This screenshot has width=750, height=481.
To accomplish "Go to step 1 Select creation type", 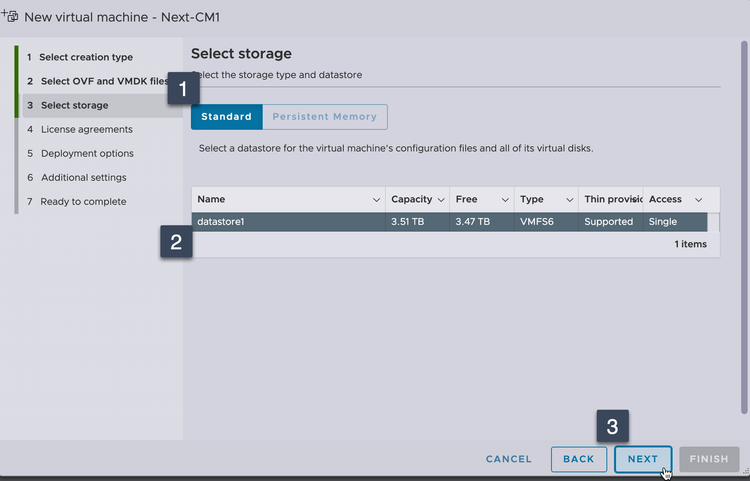I will pos(86,57).
